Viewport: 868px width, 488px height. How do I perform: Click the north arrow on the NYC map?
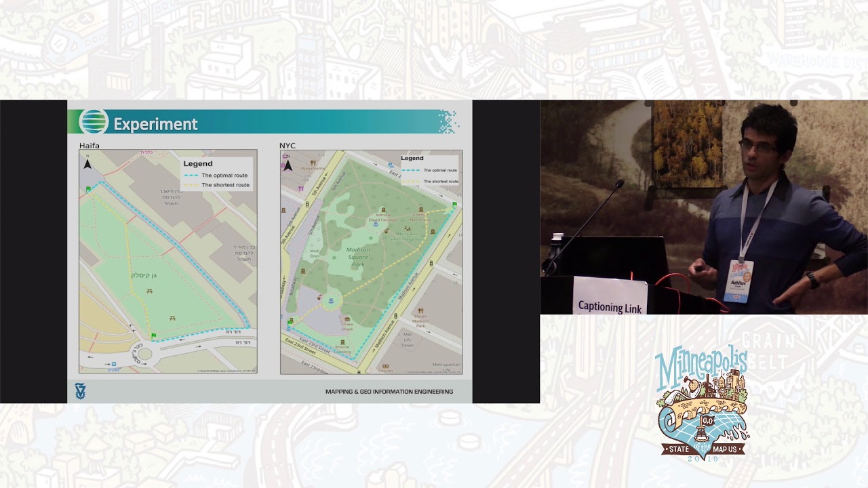coord(288,165)
